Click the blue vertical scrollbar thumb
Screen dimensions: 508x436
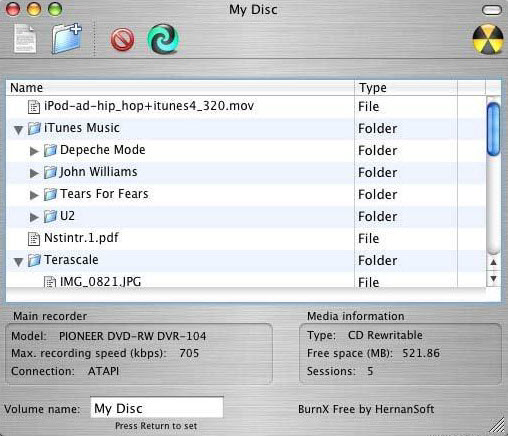coord(493,129)
